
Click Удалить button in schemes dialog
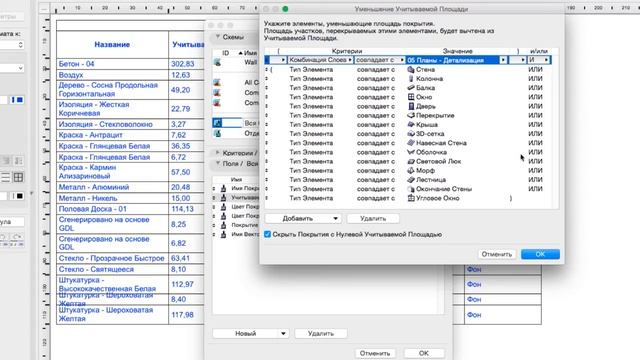coord(321,333)
